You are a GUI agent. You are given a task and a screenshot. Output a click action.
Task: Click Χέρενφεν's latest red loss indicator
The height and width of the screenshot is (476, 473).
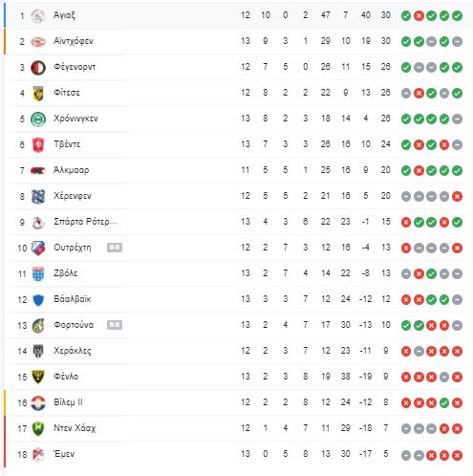pyautogui.click(x=457, y=196)
